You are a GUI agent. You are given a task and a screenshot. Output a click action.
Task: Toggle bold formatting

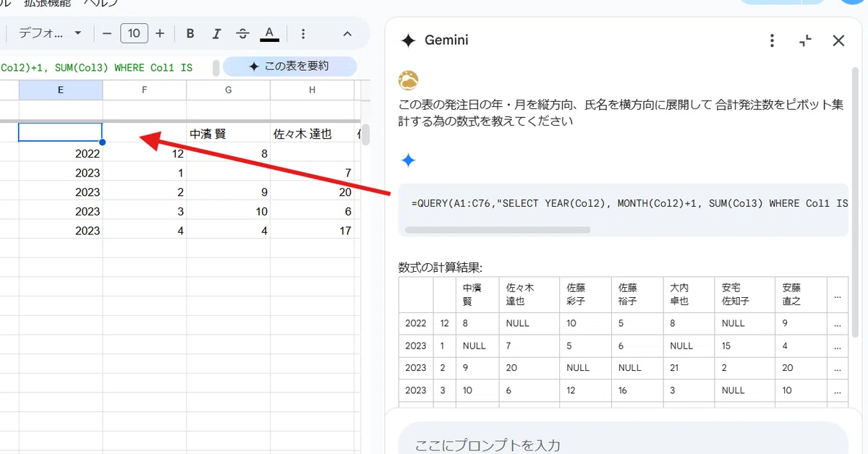point(190,33)
